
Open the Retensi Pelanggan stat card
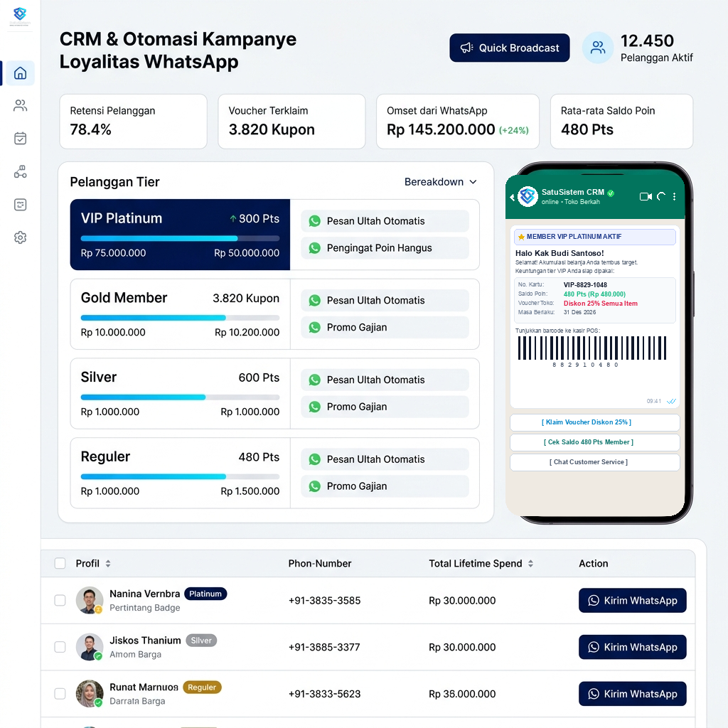[133, 122]
